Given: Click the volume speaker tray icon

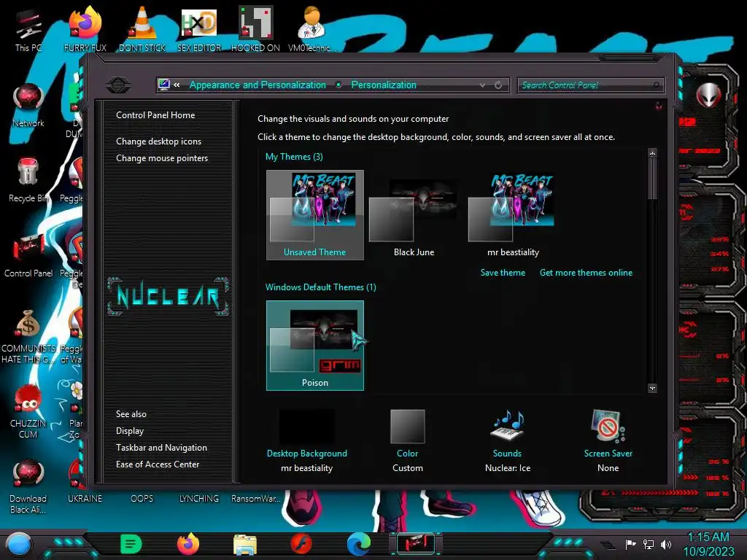Looking at the screenshot, I should (x=665, y=544).
